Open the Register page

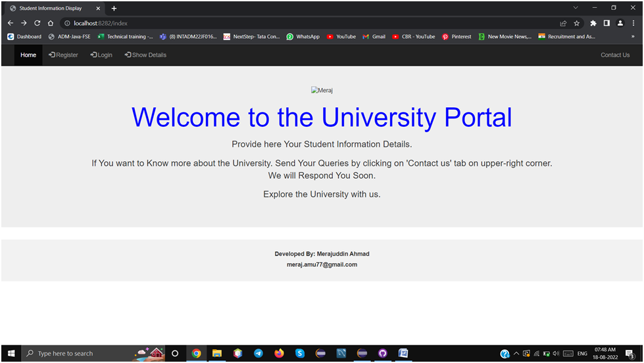coord(63,55)
